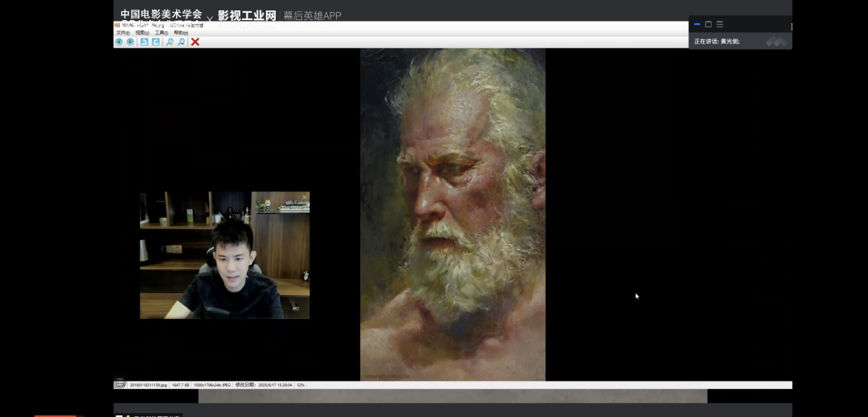Screen dimensions: 868x417
Task: Delete image using the red X icon
Action: pos(195,42)
